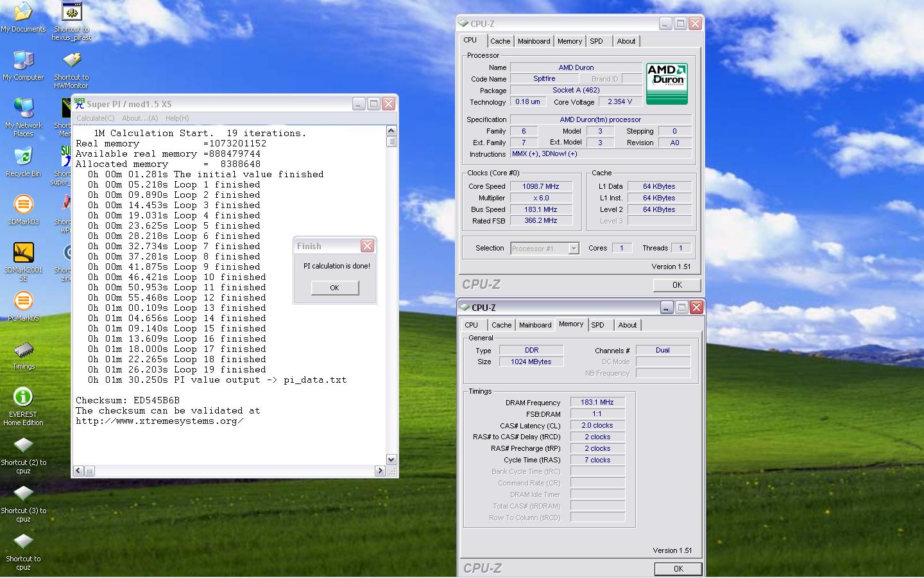Click the xtremesystems.org URL text

pyautogui.click(x=160, y=421)
